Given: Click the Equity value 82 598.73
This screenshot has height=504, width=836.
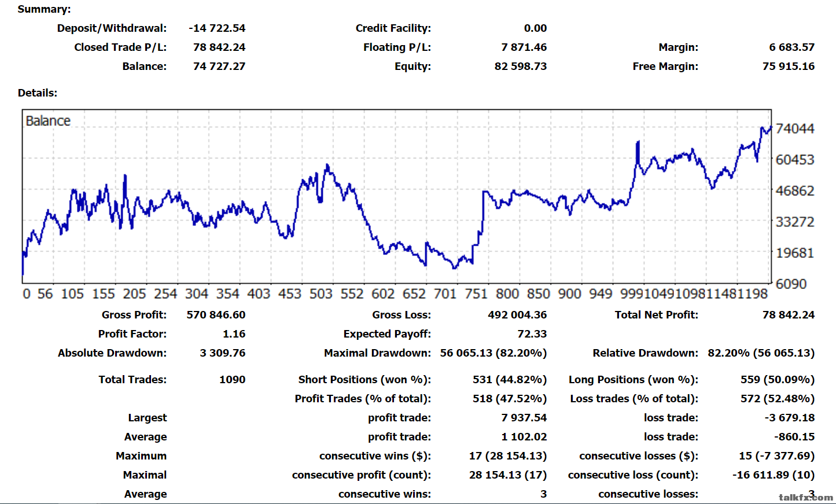Looking at the screenshot, I should 521,66.
